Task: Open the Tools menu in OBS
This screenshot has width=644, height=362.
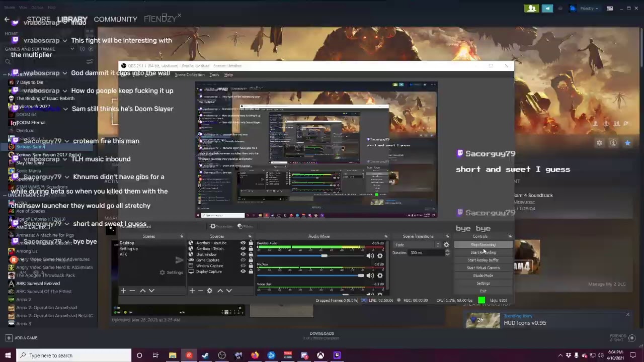Action: coord(214,75)
